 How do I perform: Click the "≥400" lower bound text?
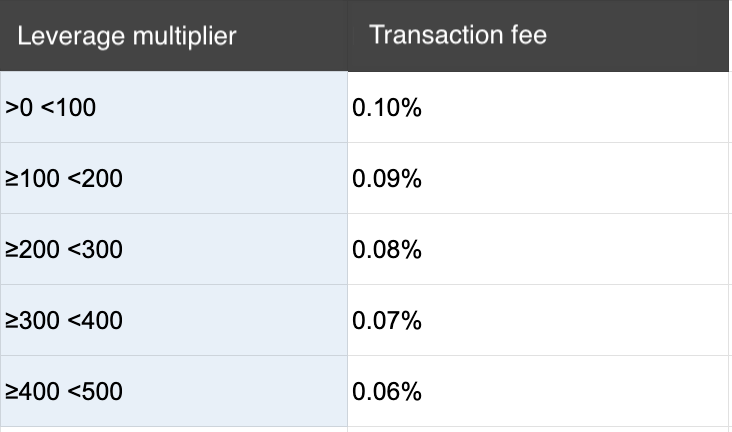[32, 391]
